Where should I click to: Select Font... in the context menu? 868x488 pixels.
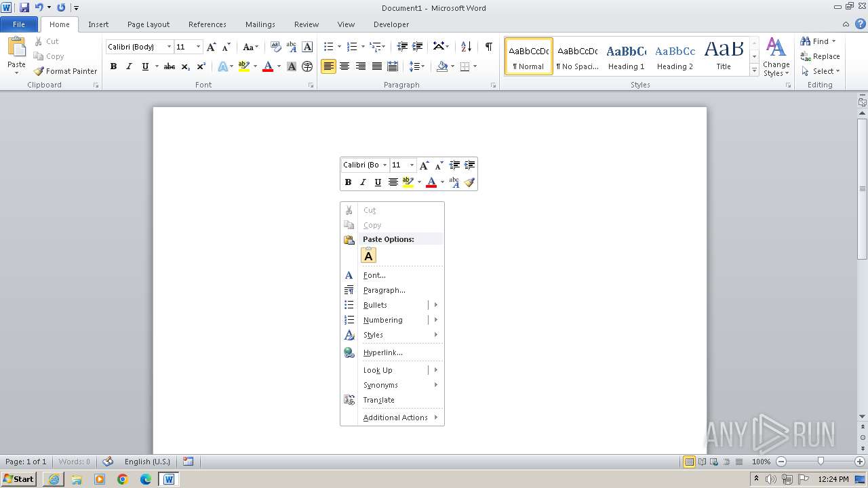point(392,275)
